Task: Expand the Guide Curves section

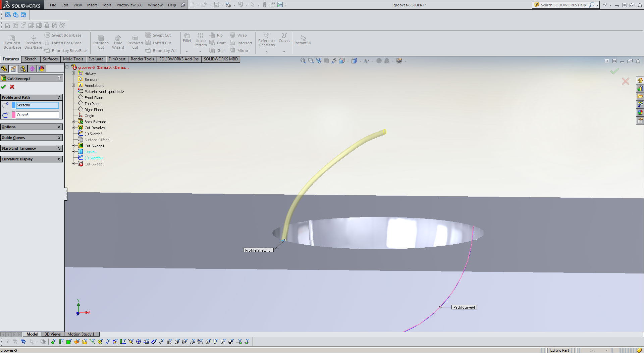Action: coord(59,138)
